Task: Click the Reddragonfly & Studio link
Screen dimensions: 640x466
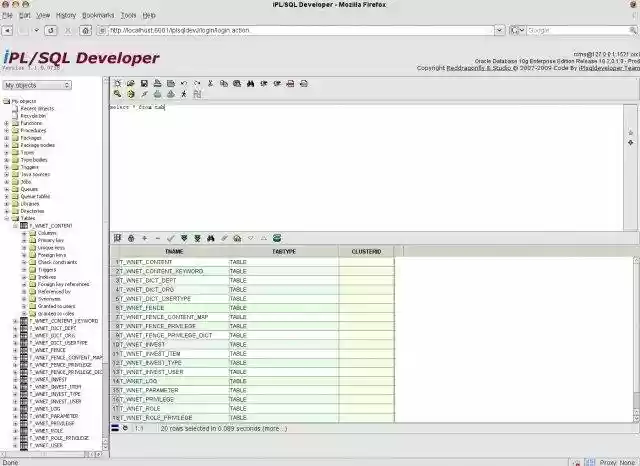Action: point(478,68)
